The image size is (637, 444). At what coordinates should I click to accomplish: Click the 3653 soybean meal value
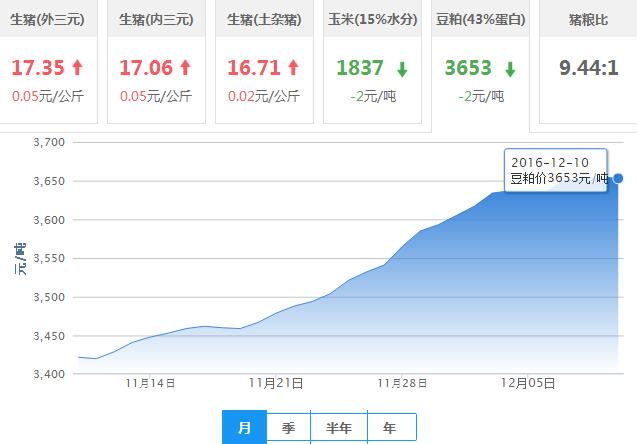[x=468, y=68]
